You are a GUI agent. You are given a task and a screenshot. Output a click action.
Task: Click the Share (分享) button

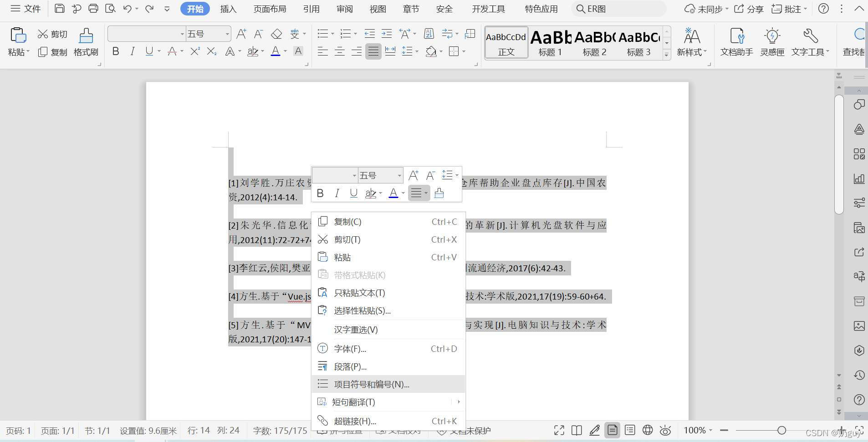pyautogui.click(x=749, y=9)
